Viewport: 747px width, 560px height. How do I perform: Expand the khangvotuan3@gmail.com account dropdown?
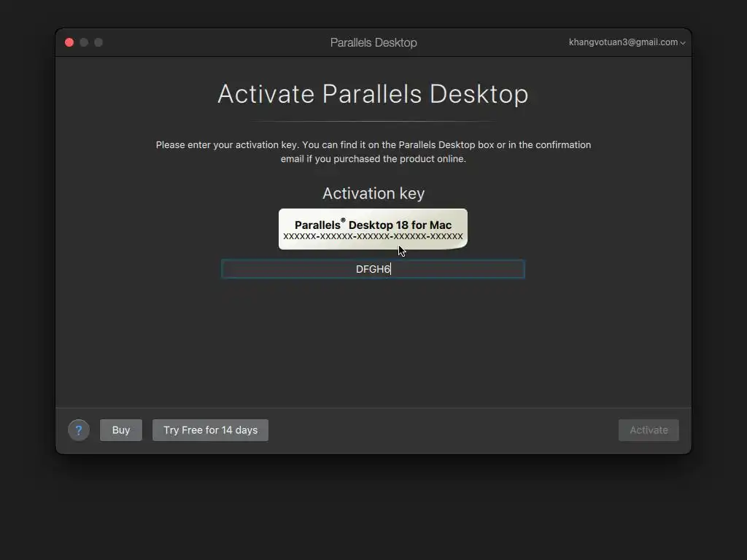pos(627,42)
